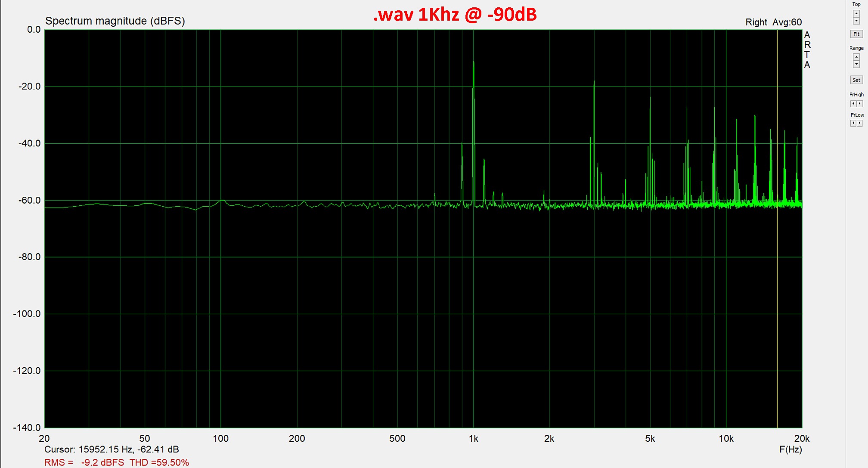Click the Fit button
Viewport: 868px width, 468px height.
coord(856,34)
